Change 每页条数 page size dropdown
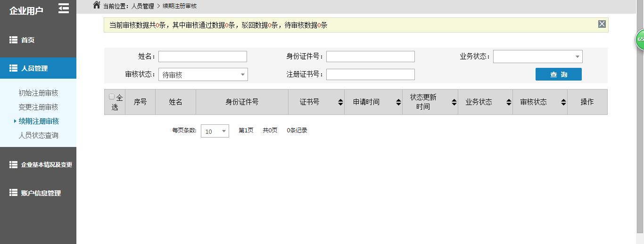644x244 pixels. coord(215,131)
